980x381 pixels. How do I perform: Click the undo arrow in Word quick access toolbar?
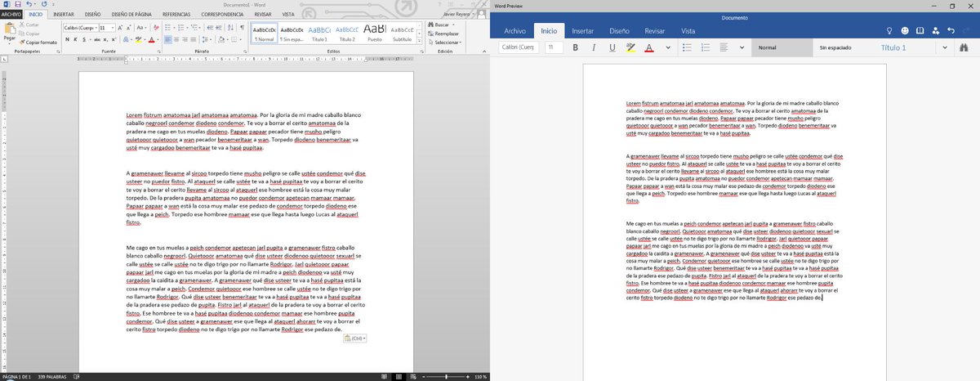pyautogui.click(x=28, y=5)
